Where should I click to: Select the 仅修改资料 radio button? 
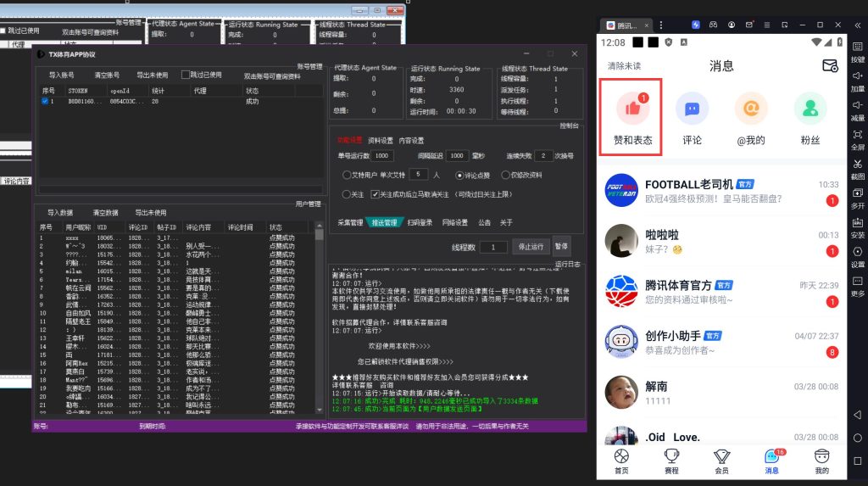click(x=506, y=175)
